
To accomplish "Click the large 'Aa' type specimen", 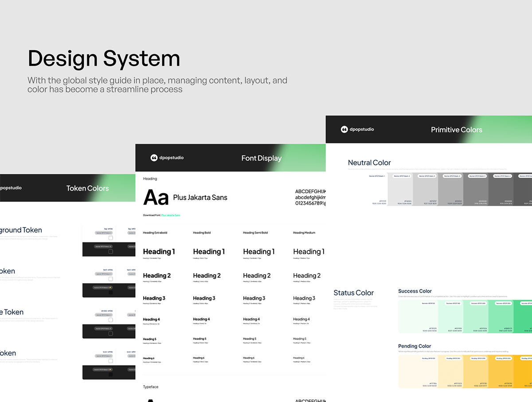I will pos(156,198).
